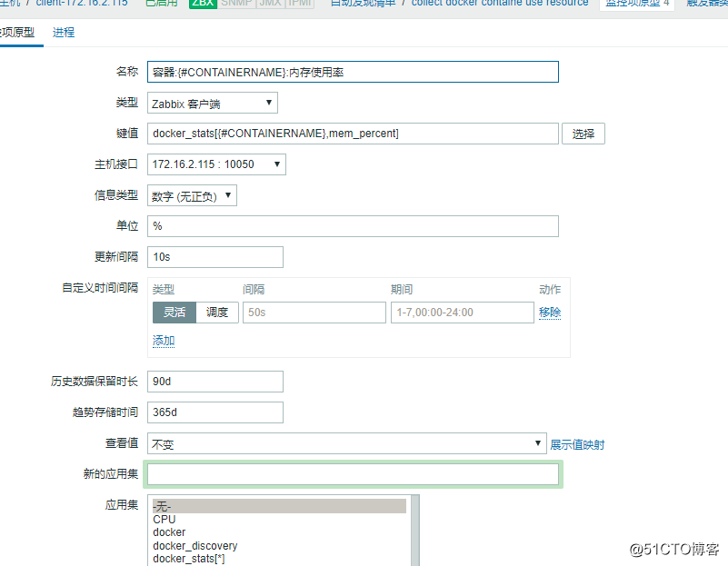Screen dimensions: 728x566
Task: Click the 应用集 list scrollbar
Action: coord(415,531)
